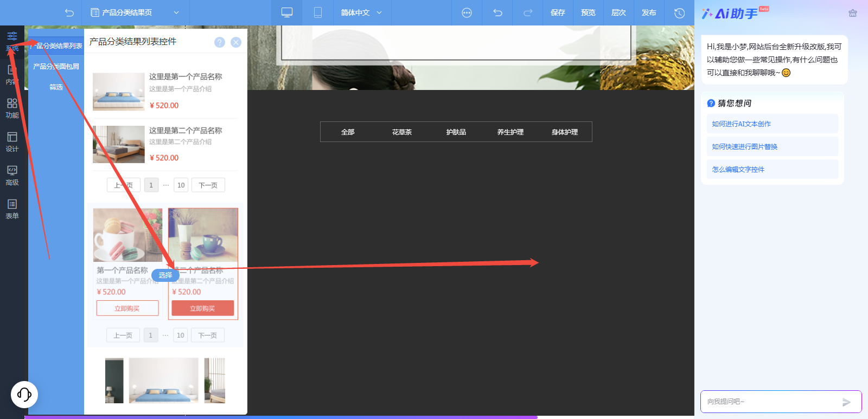Viewport: 868px width, 419px height.
Task: Open the 表单 sidebar panel
Action: 12,209
